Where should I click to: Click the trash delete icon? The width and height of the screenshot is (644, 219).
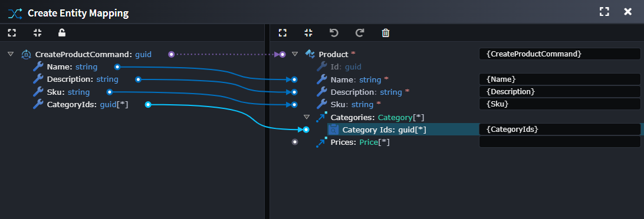coord(385,33)
